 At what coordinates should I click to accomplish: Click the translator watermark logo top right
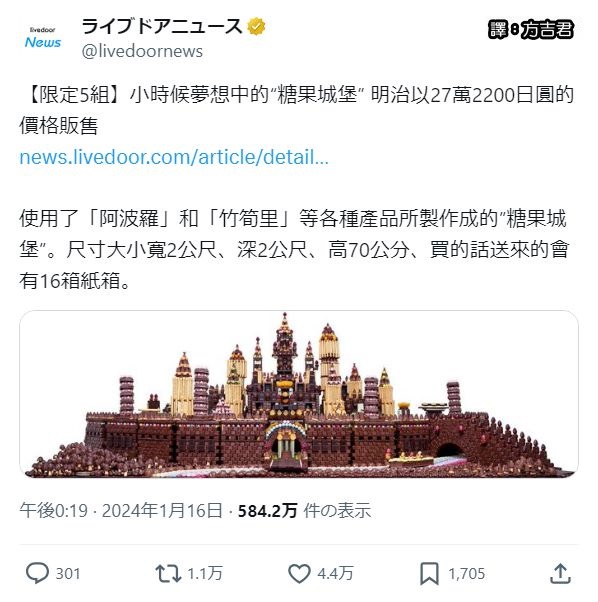pyautogui.click(x=531, y=30)
